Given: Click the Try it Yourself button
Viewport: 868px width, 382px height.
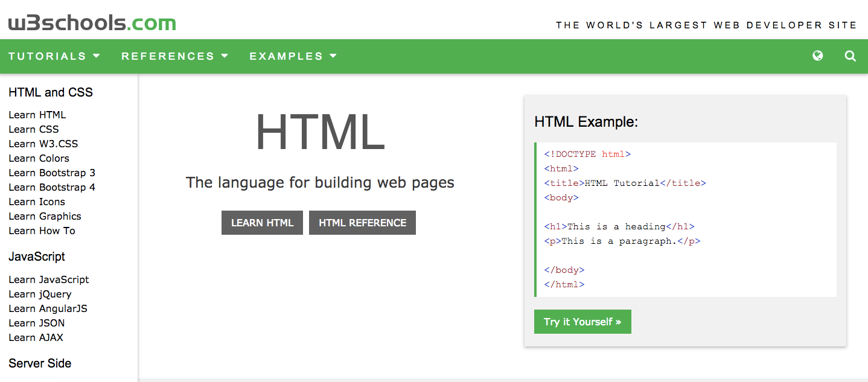Looking at the screenshot, I should click(582, 322).
